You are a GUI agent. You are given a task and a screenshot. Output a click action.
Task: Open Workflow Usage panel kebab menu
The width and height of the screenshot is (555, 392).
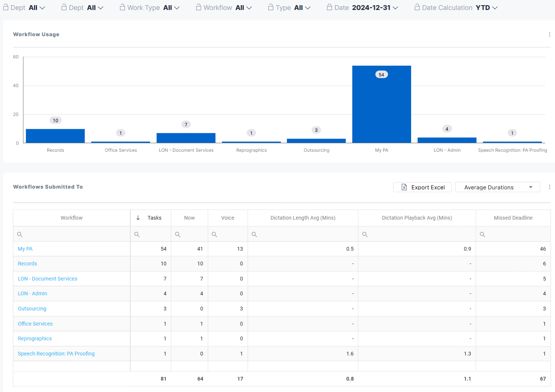[x=549, y=34]
